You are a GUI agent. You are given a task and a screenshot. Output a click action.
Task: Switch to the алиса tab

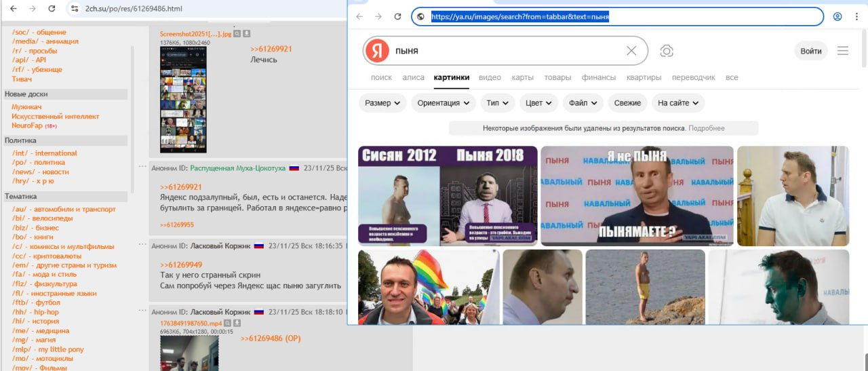coord(413,77)
